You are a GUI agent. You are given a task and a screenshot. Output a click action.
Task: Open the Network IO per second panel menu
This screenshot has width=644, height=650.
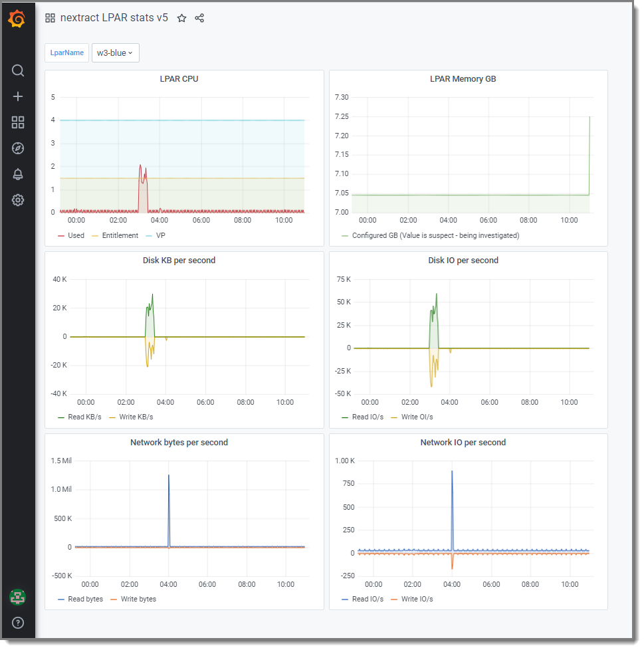[463, 443]
